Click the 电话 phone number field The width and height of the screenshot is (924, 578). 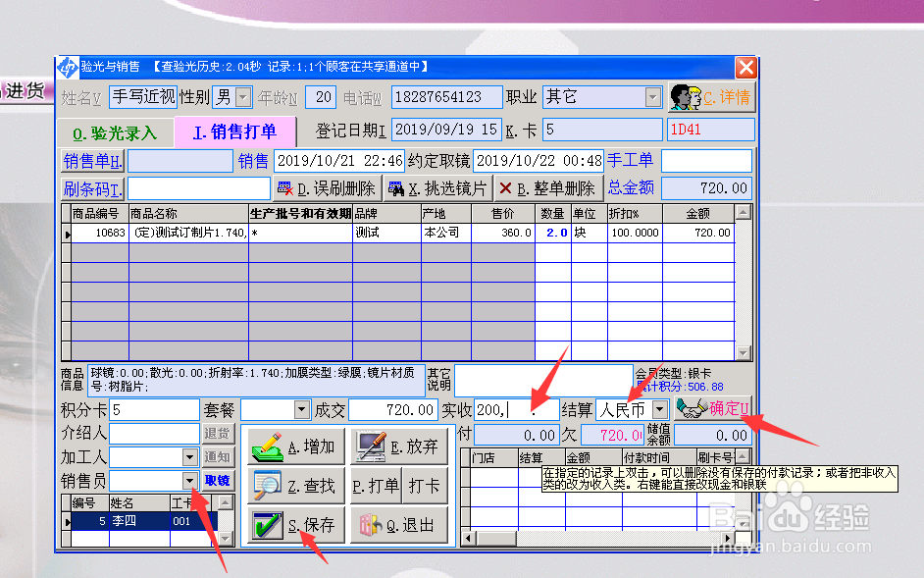tap(446, 97)
